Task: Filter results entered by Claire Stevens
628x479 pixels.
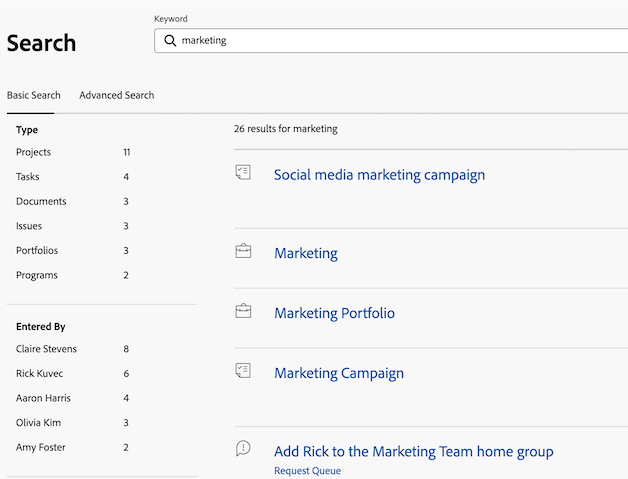Action: point(46,349)
